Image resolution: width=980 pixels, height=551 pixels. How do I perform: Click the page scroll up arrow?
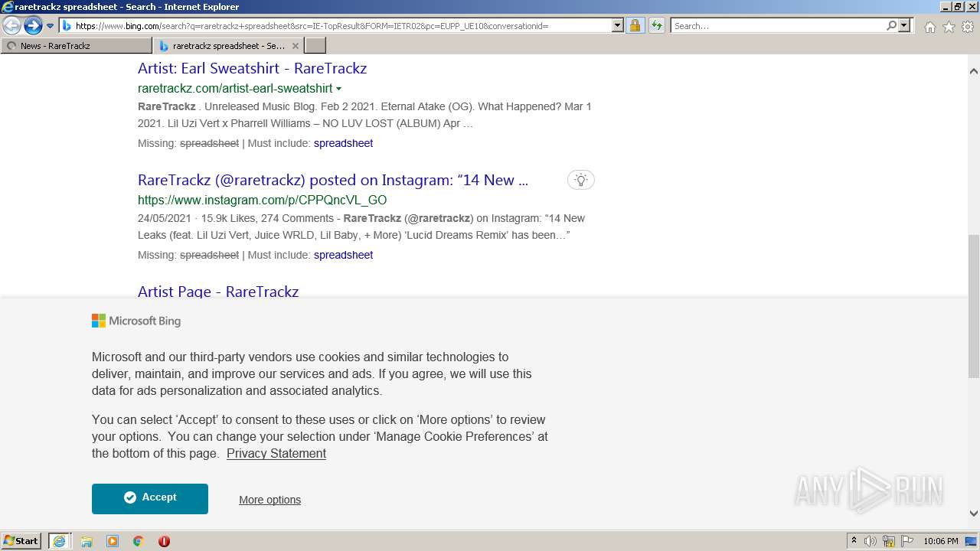974,71
